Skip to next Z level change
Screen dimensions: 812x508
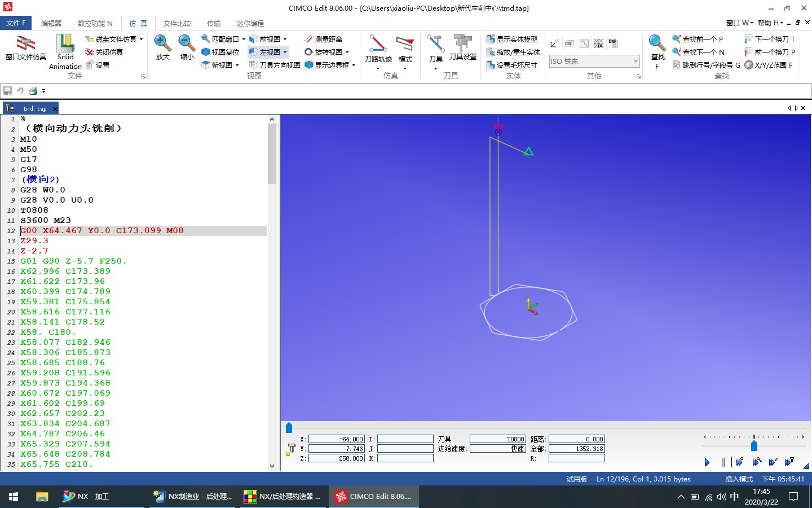(x=773, y=462)
